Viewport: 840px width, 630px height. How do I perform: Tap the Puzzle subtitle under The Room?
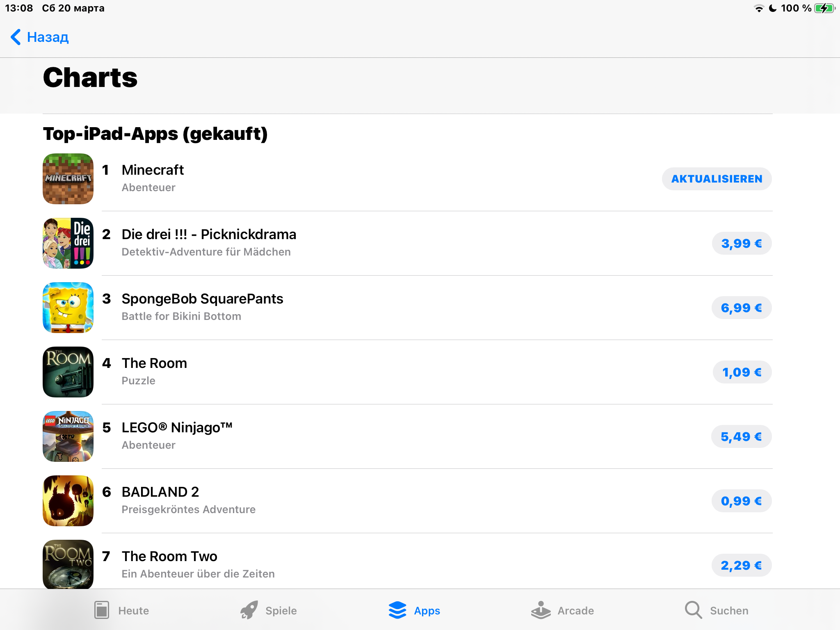139,381
